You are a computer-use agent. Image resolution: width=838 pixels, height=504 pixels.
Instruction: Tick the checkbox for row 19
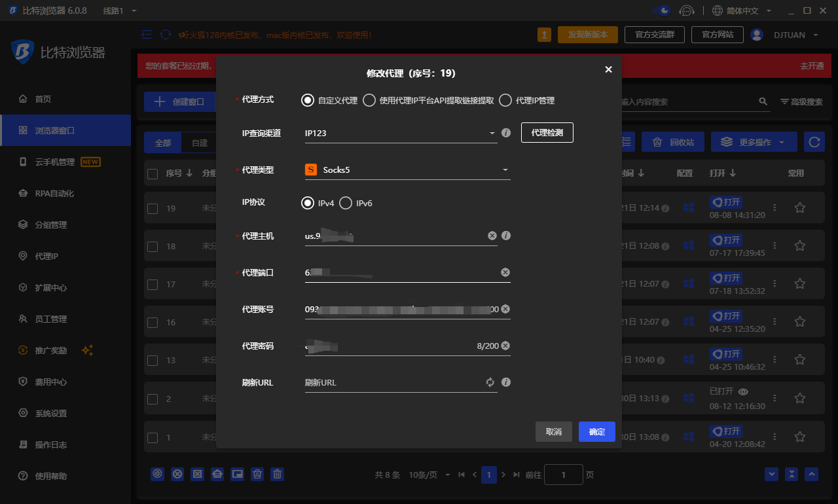click(x=153, y=208)
